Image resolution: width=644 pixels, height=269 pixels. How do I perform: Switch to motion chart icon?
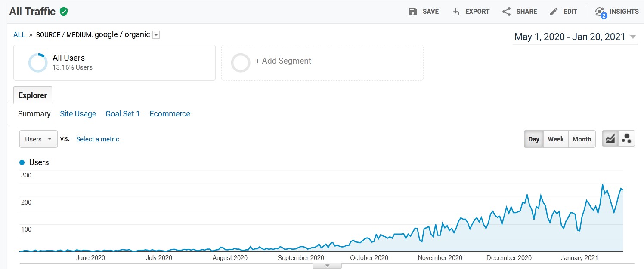coord(627,139)
